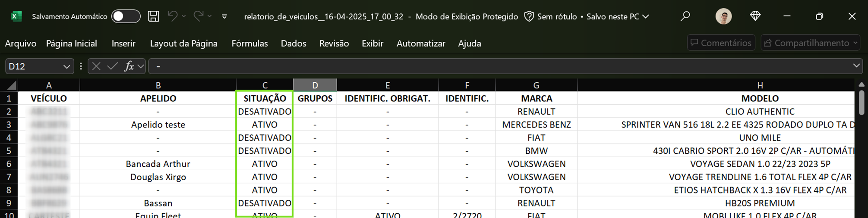Click the CLIO AUTHENTIC cell
Viewport: 868px width, 218px height.
(716, 112)
